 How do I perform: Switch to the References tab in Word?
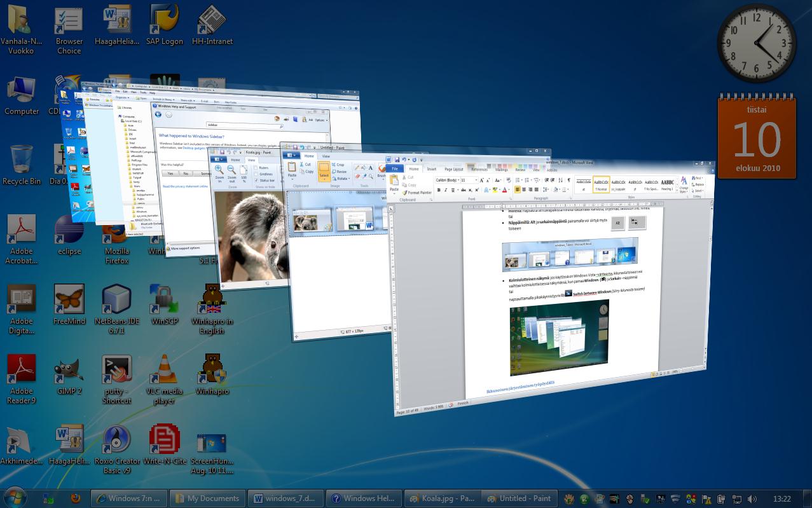pos(479,170)
